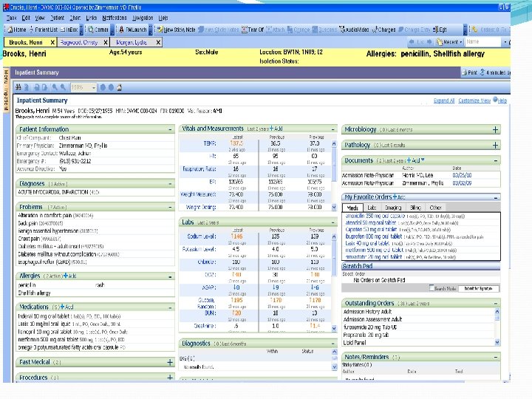
Task: Collapse the Problems section
Action: coord(171,207)
